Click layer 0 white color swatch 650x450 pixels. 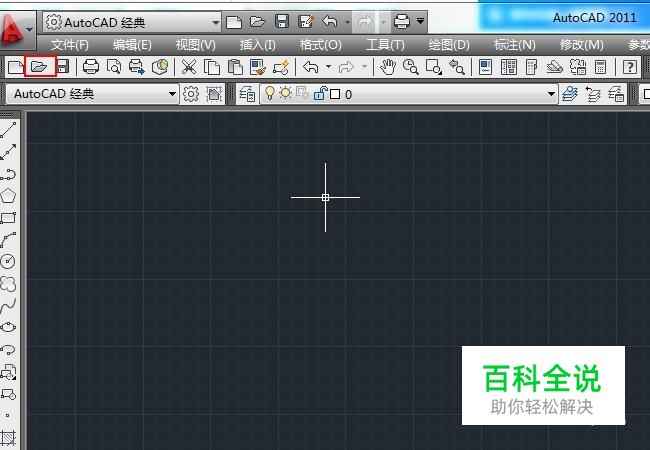click(x=335, y=94)
